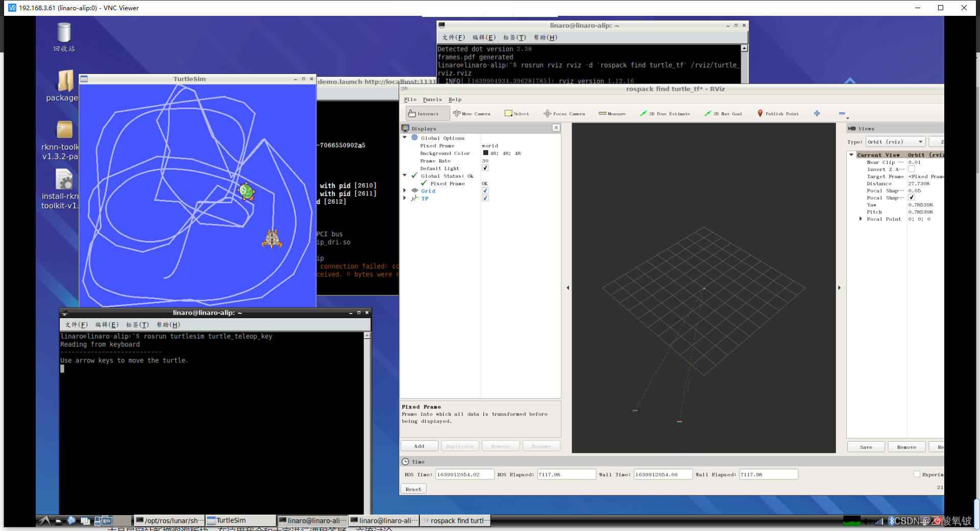Viewport: 980px width, 531px height.
Task: Activate the Move Camera tool
Action: coord(472,113)
